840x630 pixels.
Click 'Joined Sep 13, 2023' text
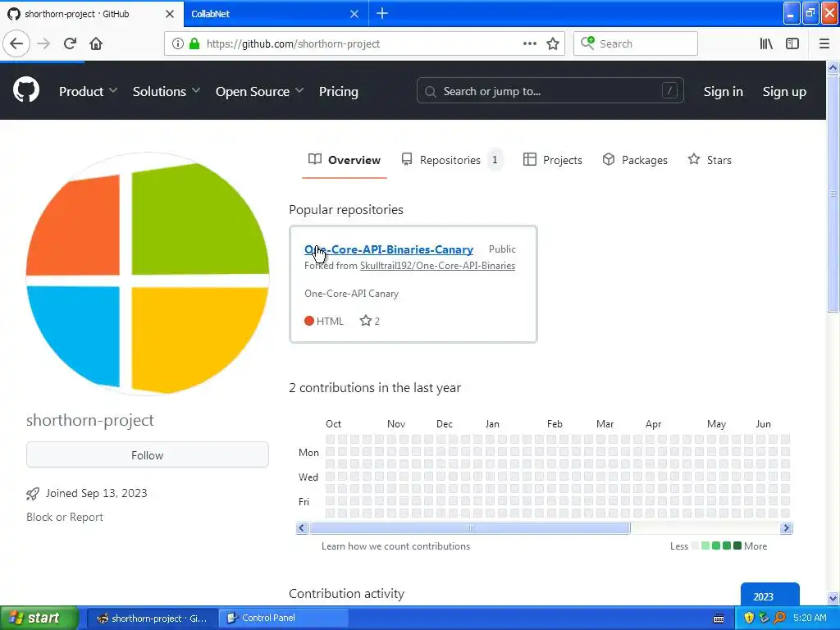click(97, 493)
